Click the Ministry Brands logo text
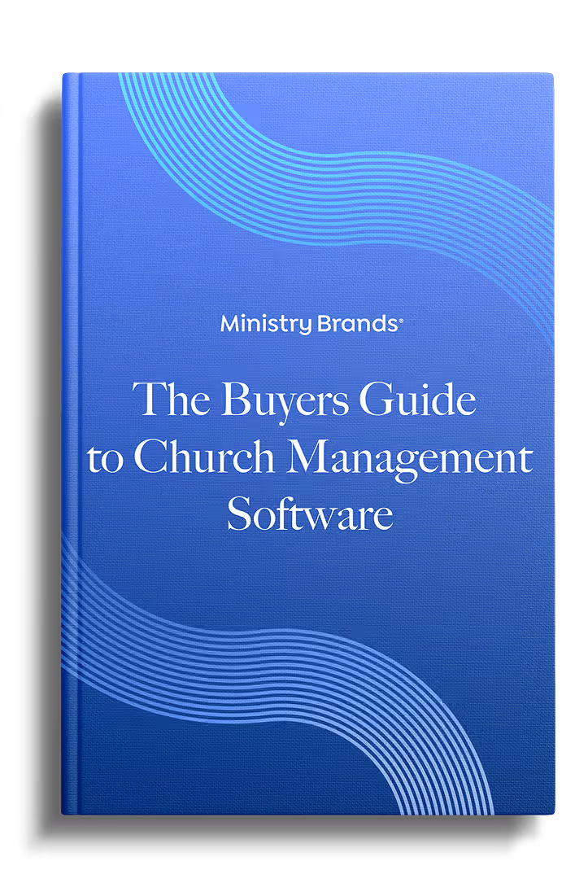Viewport: 588px width, 883px height. pos(311,325)
